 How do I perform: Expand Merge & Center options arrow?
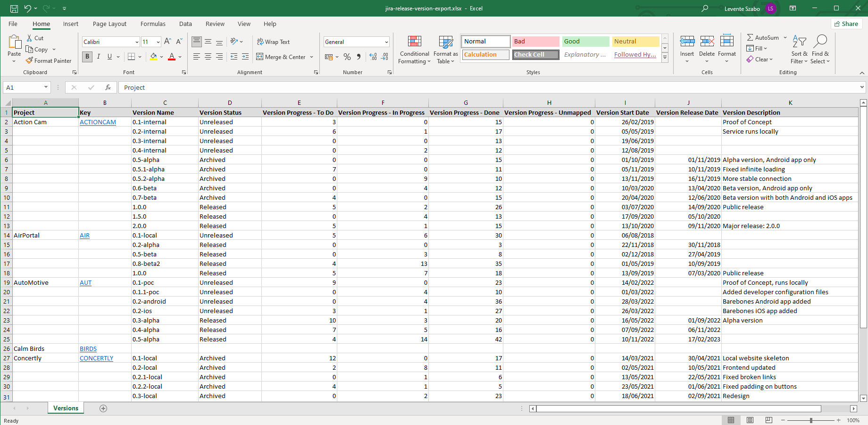[x=312, y=57]
